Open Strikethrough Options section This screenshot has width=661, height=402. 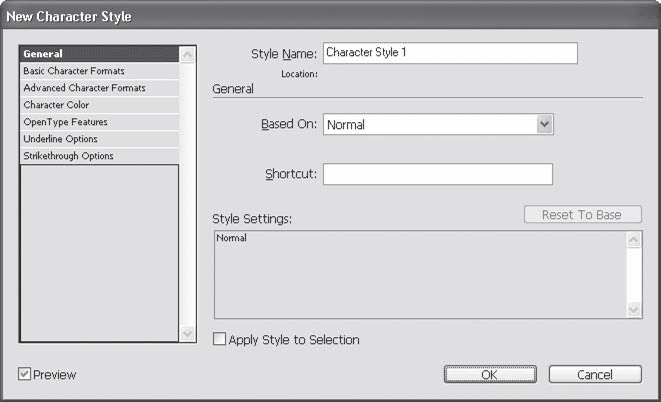[98, 156]
